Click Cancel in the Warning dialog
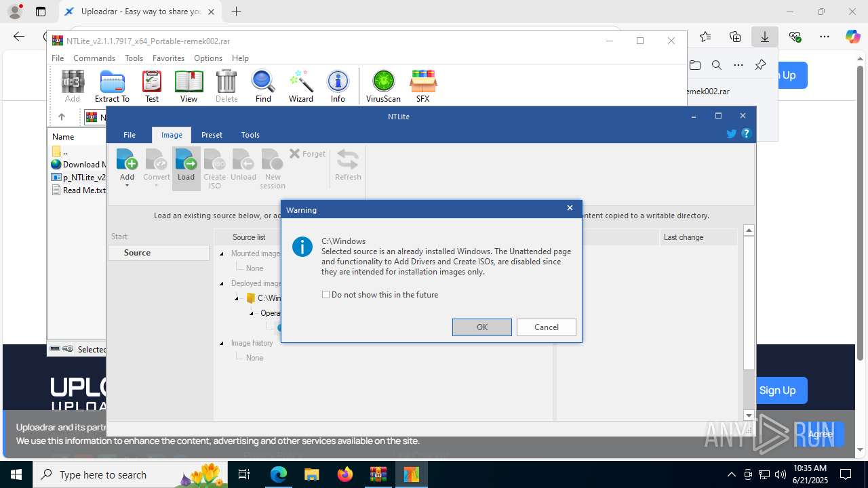 (547, 327)
